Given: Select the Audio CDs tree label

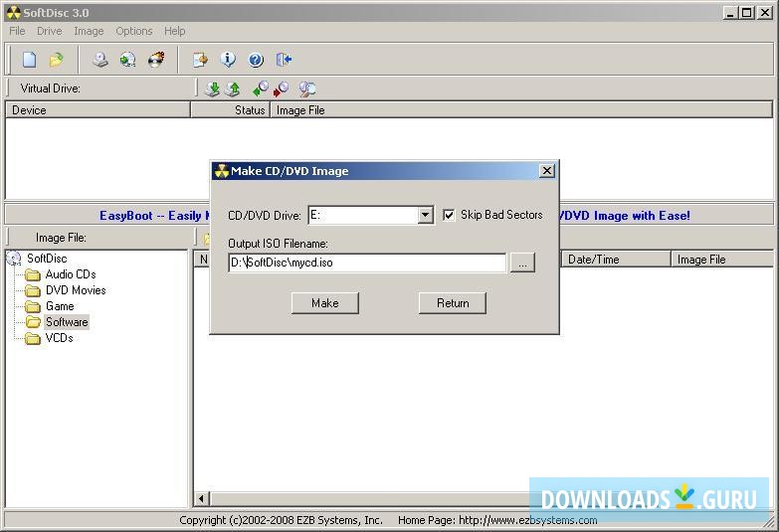Looking at the screenshot, I should [71, 274].
